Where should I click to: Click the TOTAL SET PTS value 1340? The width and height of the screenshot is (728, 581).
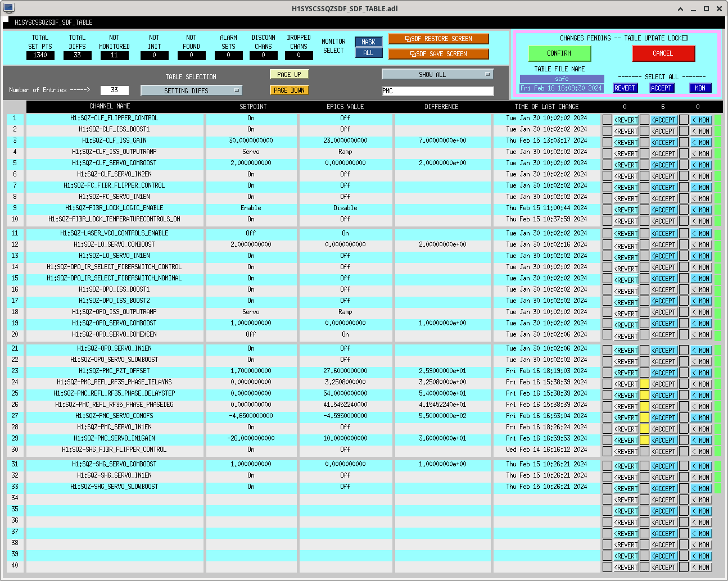click(x=40, y=55)
